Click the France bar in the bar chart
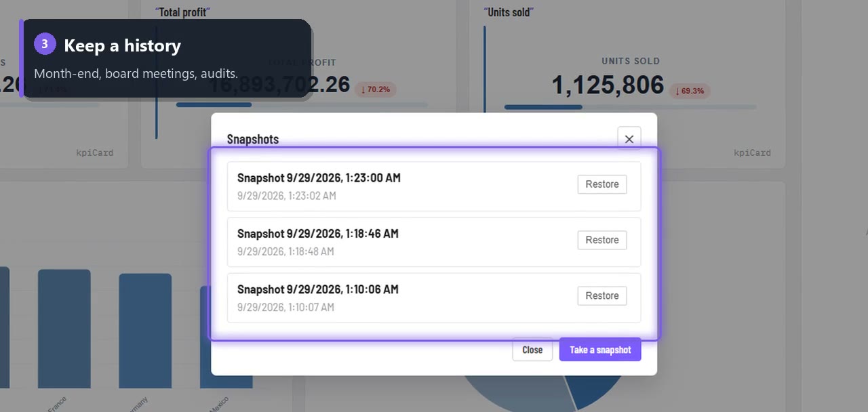Viewport: 868px width, 412px height. pos(64,329)
